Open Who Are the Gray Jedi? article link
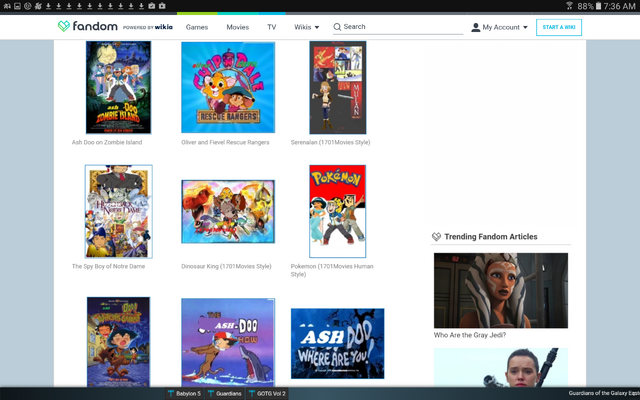Viewport: 640px width, 400px height. 470,335
